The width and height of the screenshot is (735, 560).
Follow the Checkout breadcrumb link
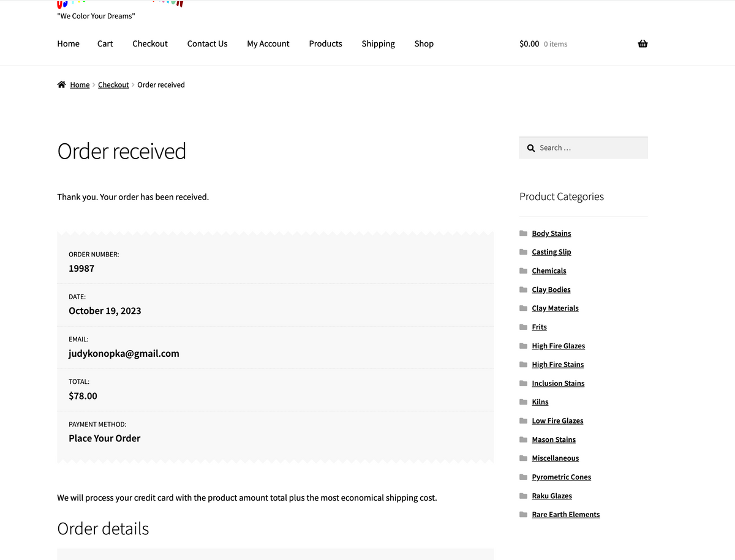(x=113, y=84)
